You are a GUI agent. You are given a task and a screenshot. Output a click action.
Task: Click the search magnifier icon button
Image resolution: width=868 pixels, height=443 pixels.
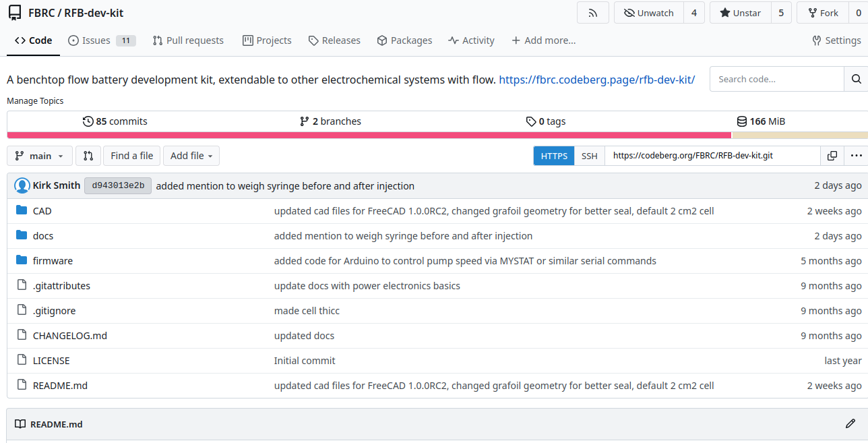(856, 79)
